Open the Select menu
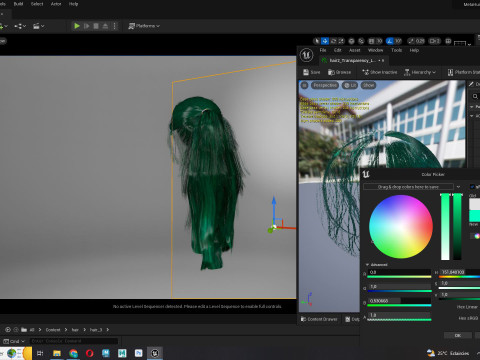 pyautogui.click(x=37, y=4)
